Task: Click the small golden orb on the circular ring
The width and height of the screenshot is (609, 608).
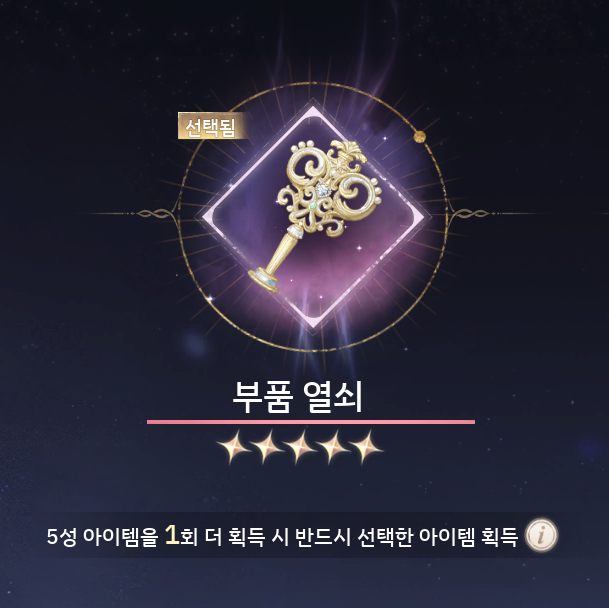Action: point(419,137)
